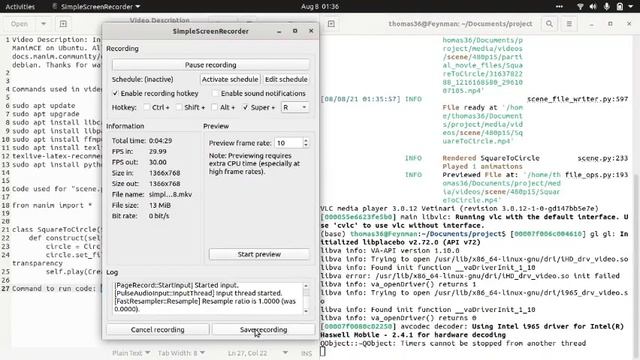Click log scroll down arrow
Viewport: 640px width, 360px height.
pos(306,311)
